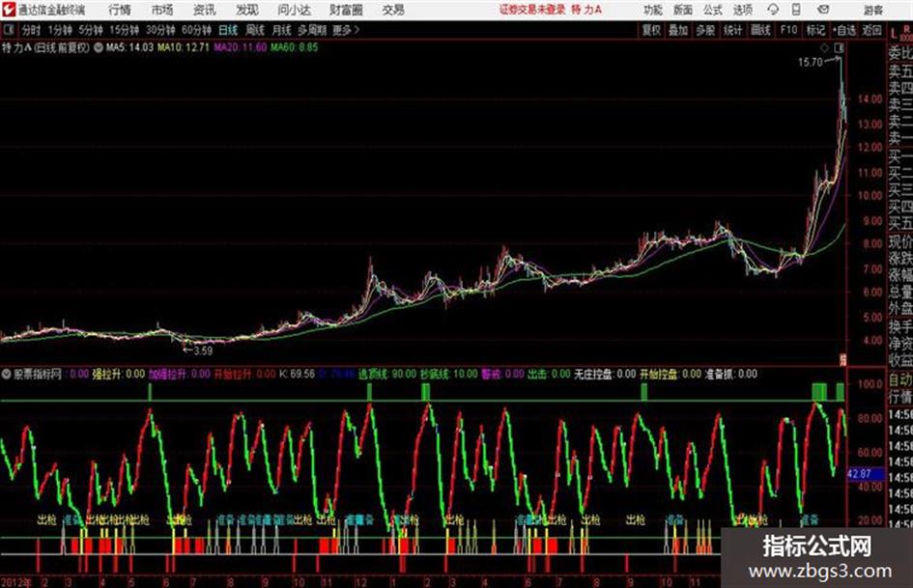Click 证券交易未登录 login notice
The width and height of the screenshot is (913, 588).
(x=532, y=10)
